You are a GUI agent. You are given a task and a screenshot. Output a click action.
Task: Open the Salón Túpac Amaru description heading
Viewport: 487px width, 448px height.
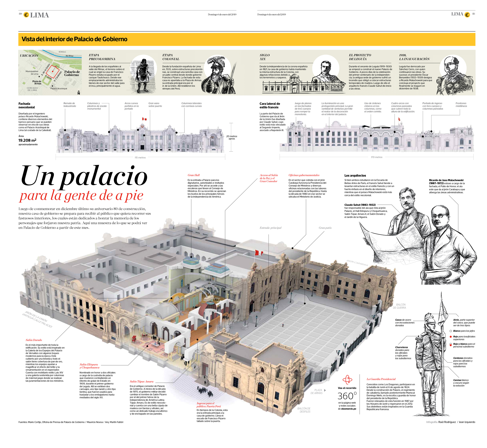click(x=141, y=382)
